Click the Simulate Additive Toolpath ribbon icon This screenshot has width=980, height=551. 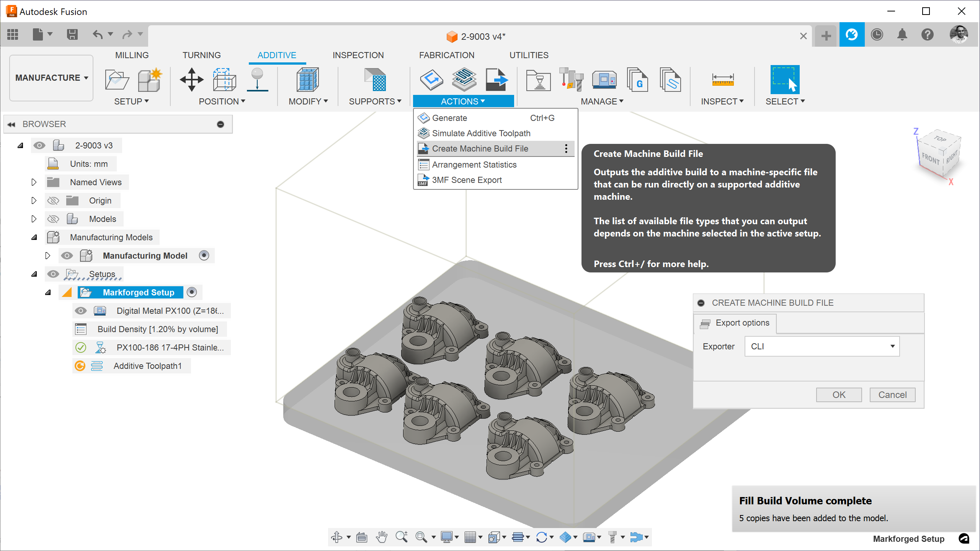pos(464,80)
